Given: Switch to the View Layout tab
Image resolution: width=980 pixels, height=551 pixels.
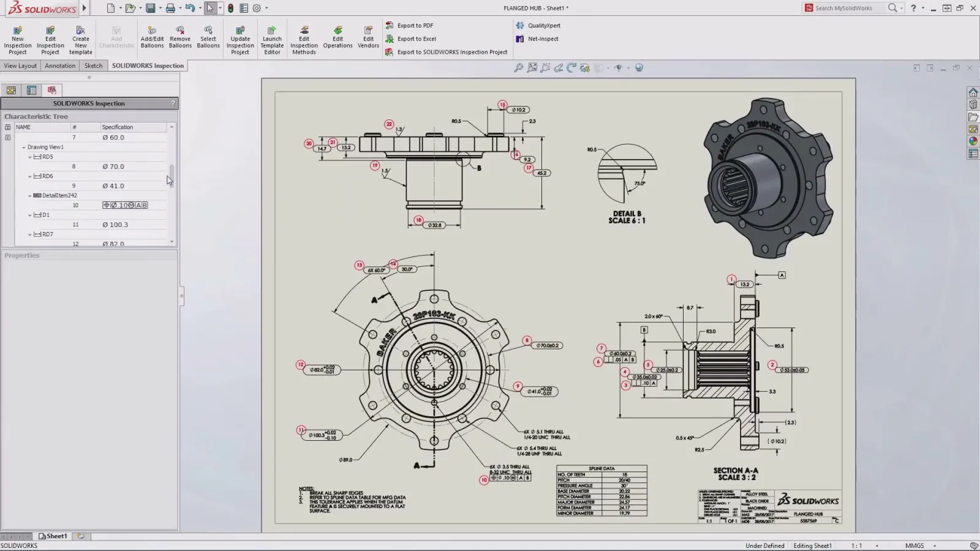Looking at the screenshot, I should tap(20, 66).
